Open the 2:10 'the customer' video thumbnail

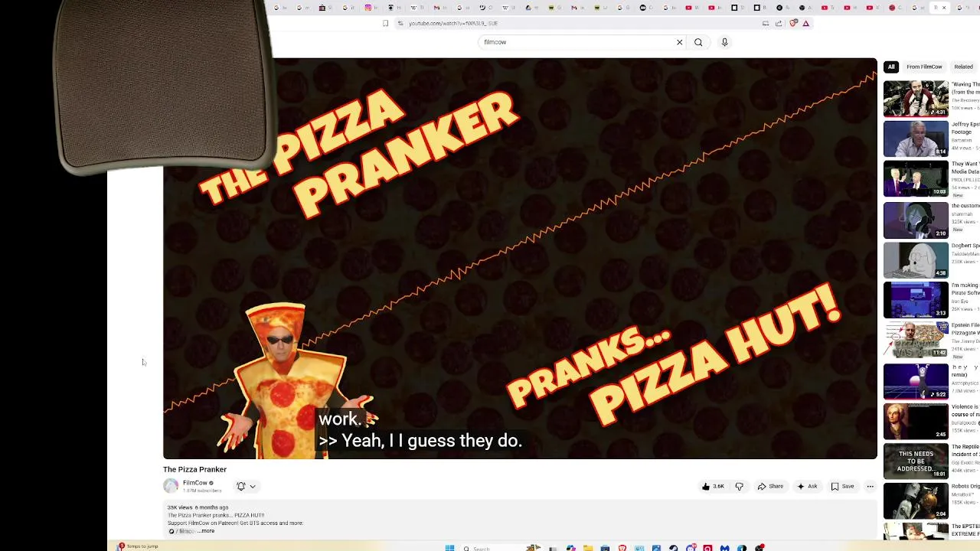click(x=916, y=220)
